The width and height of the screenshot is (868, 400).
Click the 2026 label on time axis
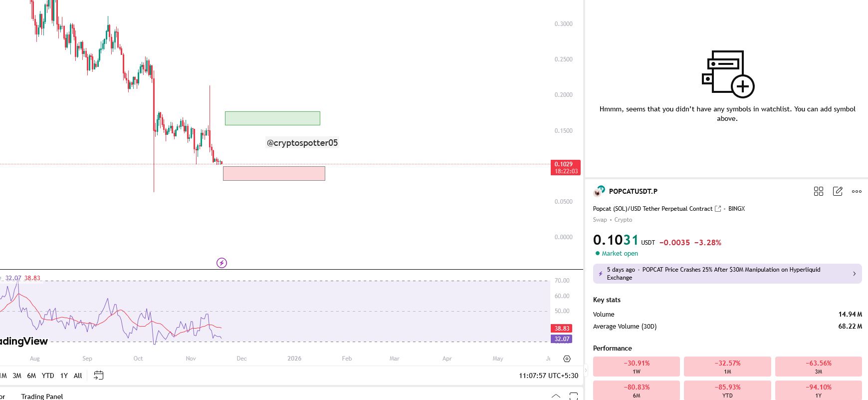coord(294,359)
